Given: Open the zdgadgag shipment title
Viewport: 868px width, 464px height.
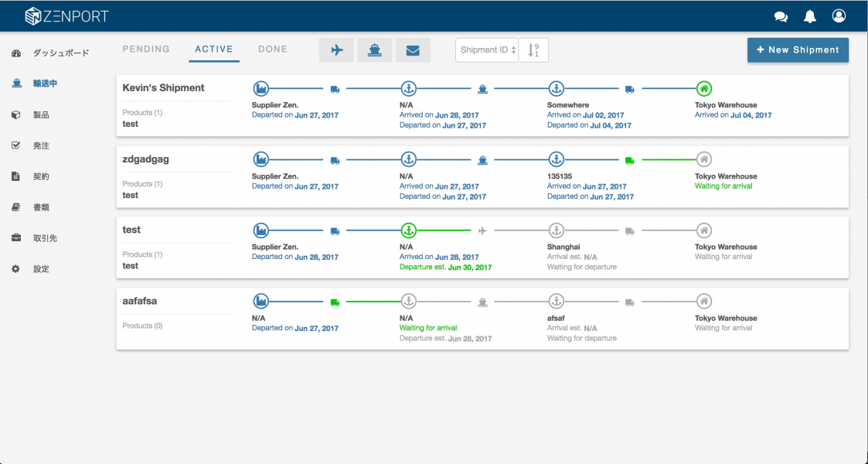Looking at the screenshot, I should [145, 159].
